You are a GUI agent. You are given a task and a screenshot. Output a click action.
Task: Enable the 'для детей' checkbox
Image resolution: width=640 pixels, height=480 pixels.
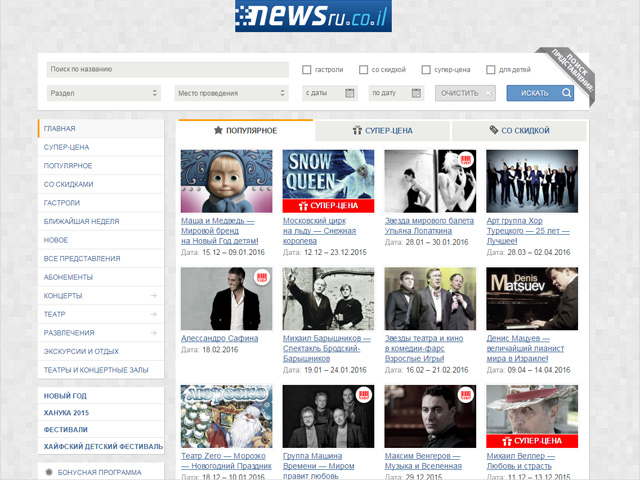491,70
